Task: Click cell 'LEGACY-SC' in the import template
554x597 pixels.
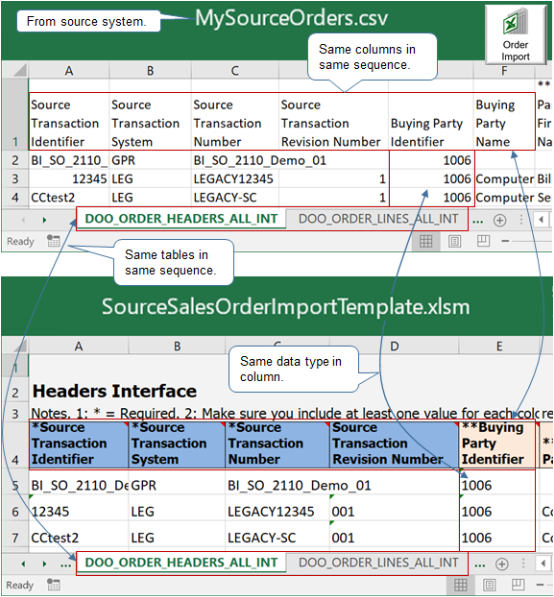Action: 277,538
